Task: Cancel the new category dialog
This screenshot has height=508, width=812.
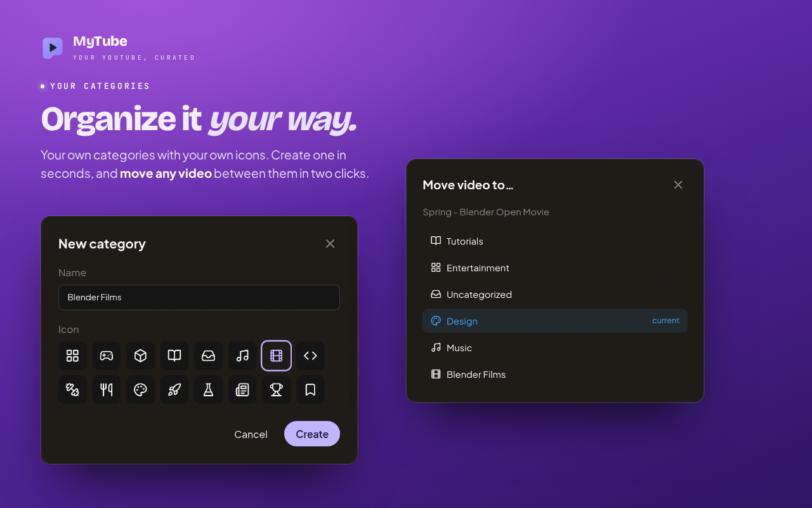Action: tap(251, 434)
